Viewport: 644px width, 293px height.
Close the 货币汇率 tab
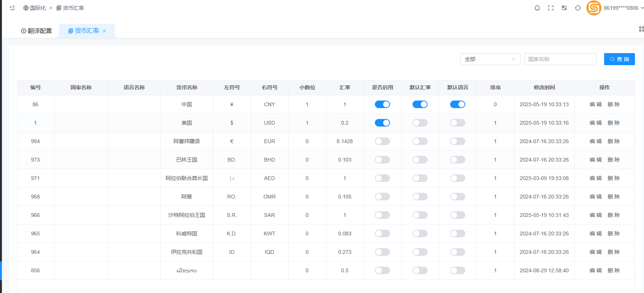tap(104, 31)
